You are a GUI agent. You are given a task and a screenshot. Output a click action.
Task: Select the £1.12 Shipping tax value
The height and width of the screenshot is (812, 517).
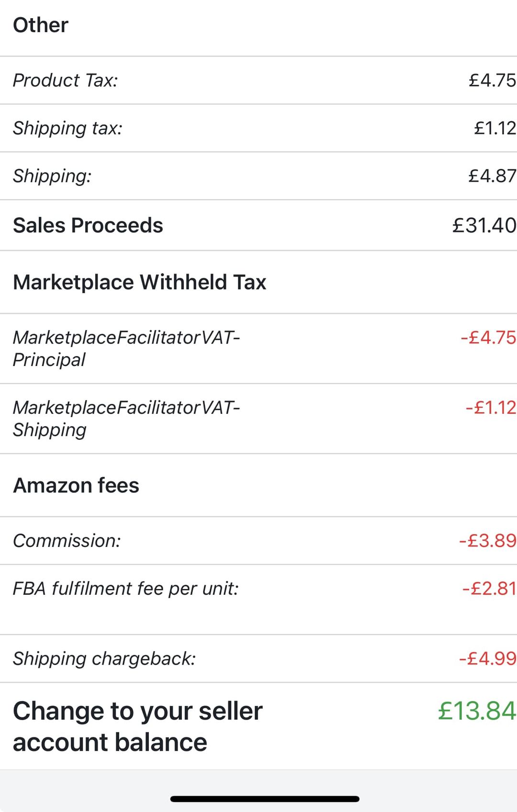495,128
